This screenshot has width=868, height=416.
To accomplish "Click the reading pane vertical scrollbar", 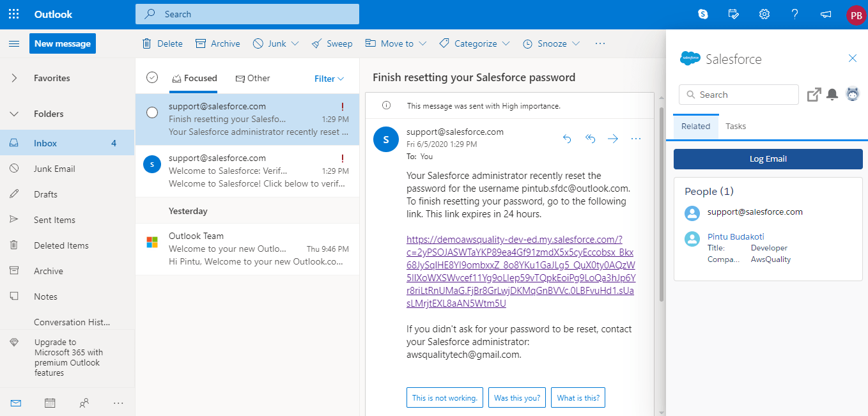I will coord(662,204).
